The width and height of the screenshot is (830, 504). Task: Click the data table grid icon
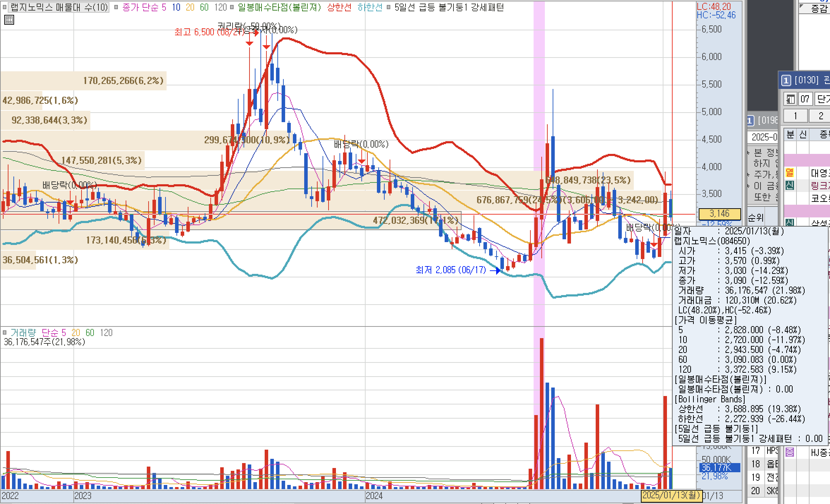[9, 20]
